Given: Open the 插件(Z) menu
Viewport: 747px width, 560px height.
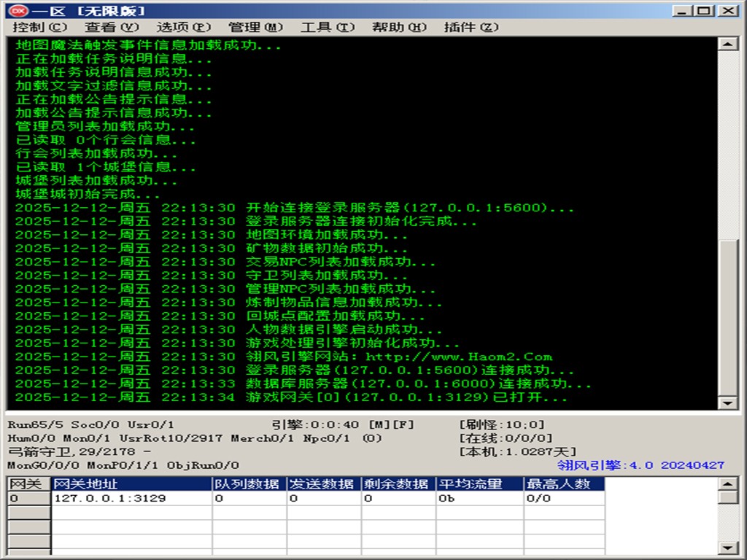Looking at the screenshot, I should point(471,27).
